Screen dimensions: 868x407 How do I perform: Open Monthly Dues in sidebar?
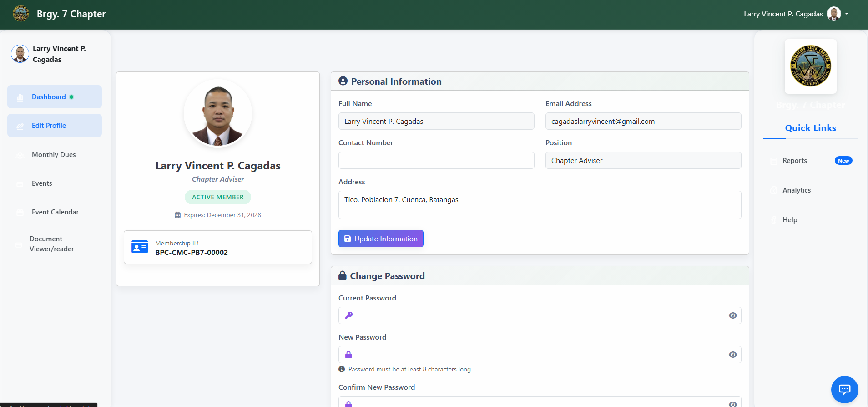click(x=54, y=155)
